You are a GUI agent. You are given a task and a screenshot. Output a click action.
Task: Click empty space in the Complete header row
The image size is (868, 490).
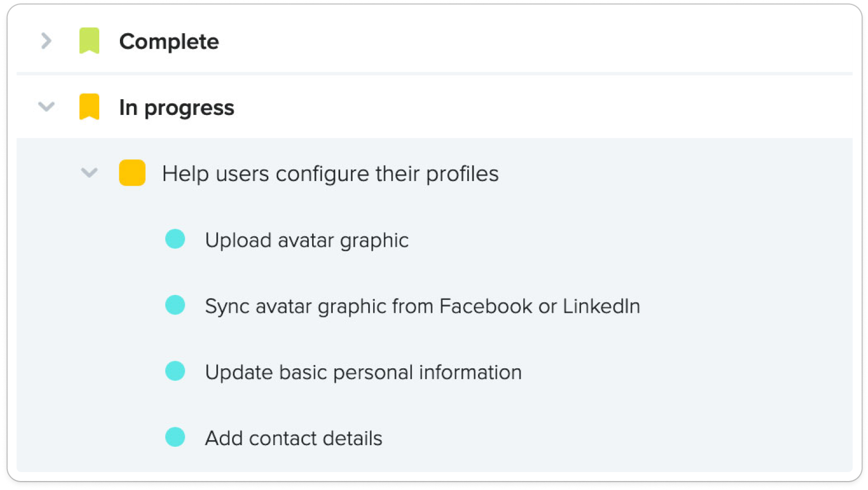(x=532, y=41)
